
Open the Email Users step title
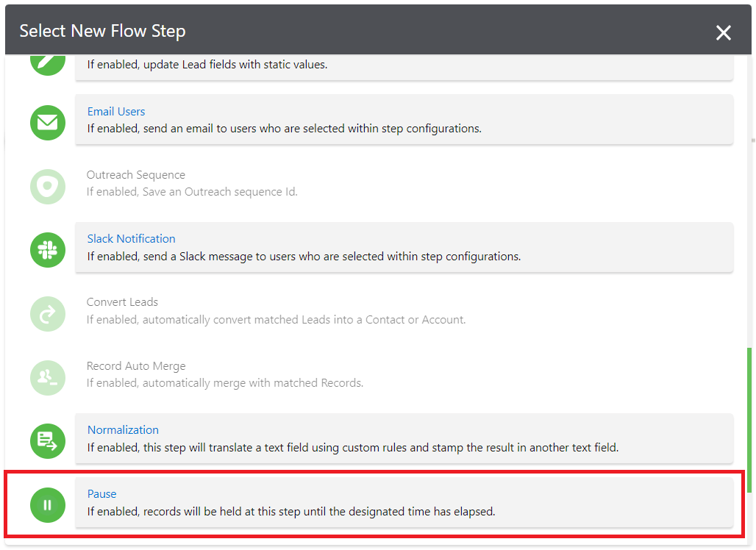click(116, 112)
